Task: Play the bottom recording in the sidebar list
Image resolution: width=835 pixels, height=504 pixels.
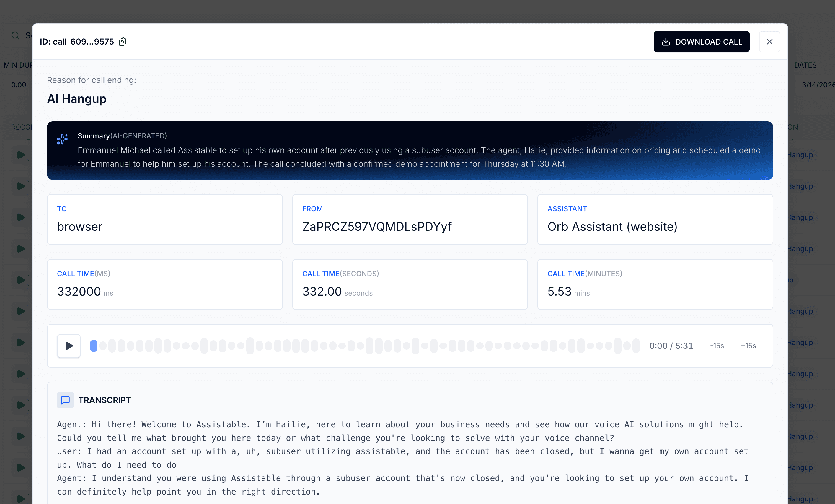Action: click(20, 499)
